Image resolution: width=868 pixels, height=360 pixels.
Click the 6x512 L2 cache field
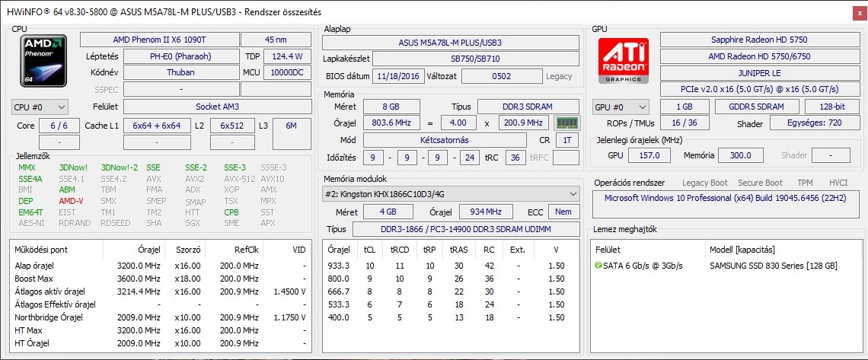(x=232, y=126)
